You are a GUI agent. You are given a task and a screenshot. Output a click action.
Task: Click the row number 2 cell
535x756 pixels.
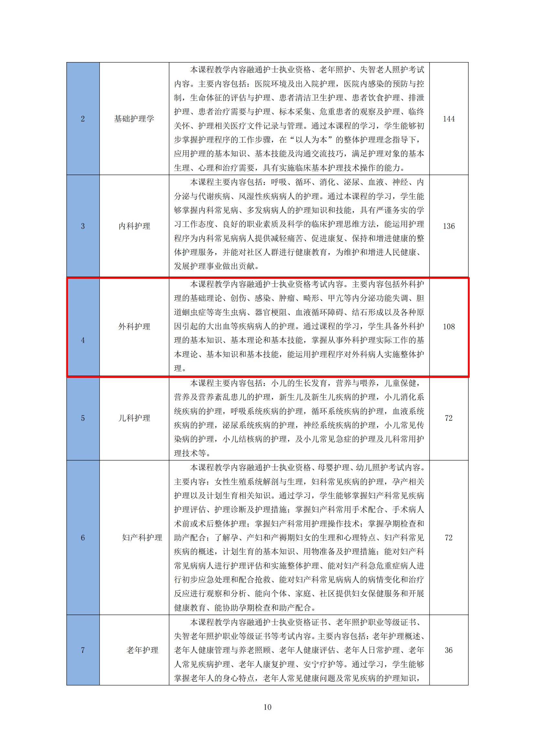tap(83, 119)
